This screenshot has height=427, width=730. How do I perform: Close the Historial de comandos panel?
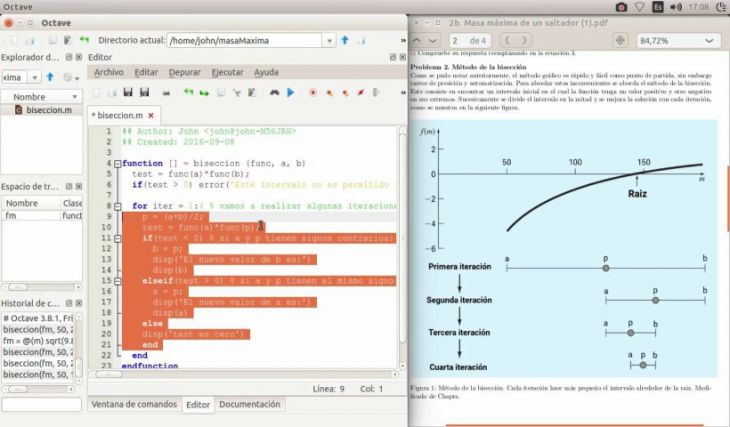[79, 303]
